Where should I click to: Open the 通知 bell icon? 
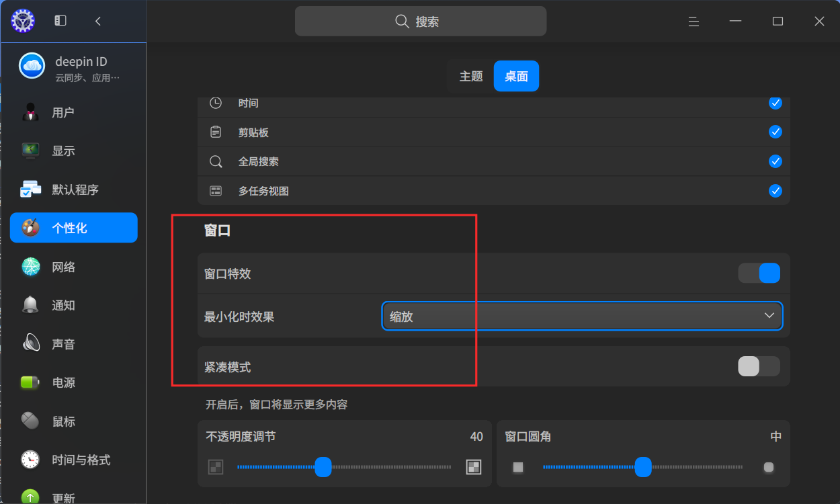coord(30,305)
